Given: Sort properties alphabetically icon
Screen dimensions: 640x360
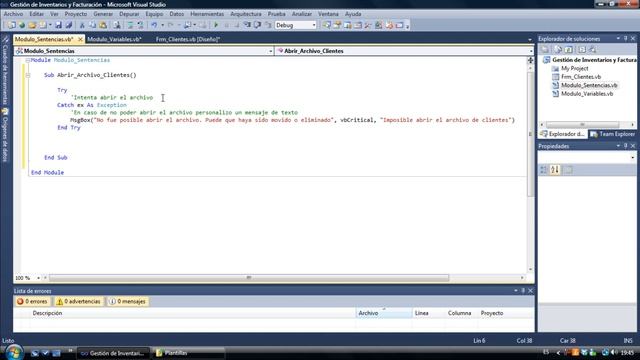Looking at the screenshot, I should click(555, 170).
